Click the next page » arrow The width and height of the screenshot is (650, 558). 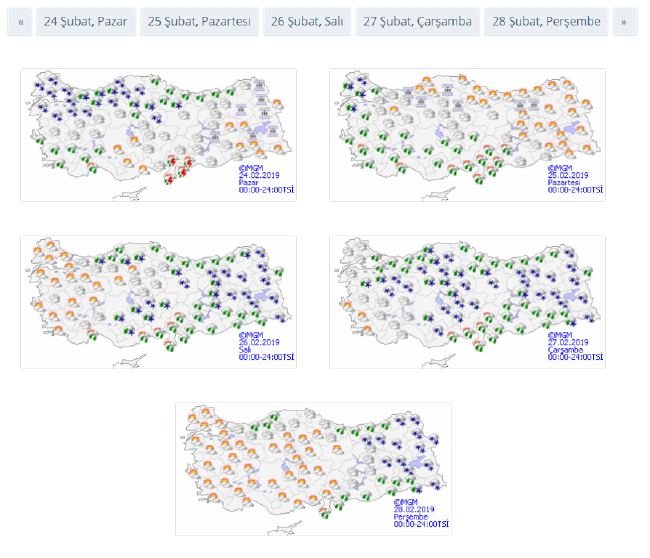click(625, 21)
